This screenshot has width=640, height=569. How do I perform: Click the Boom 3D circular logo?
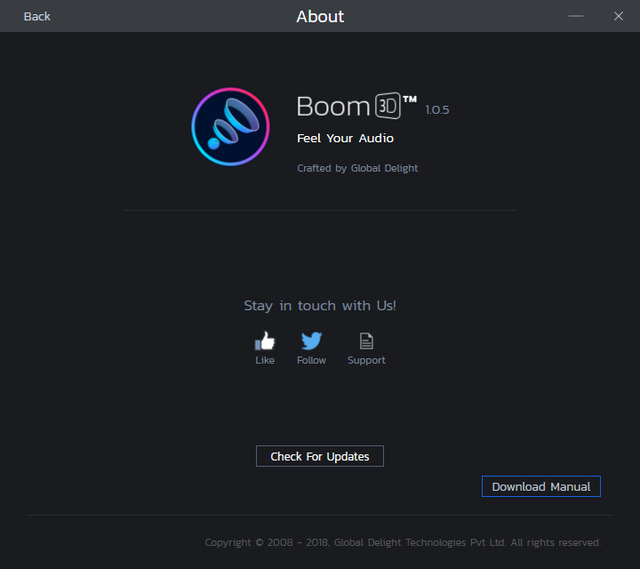(x=231, y=126)
